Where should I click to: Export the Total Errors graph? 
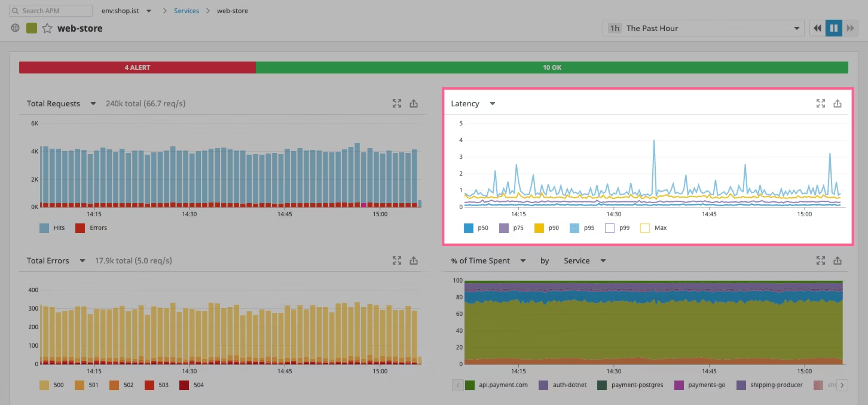click(x=414, y=260)
